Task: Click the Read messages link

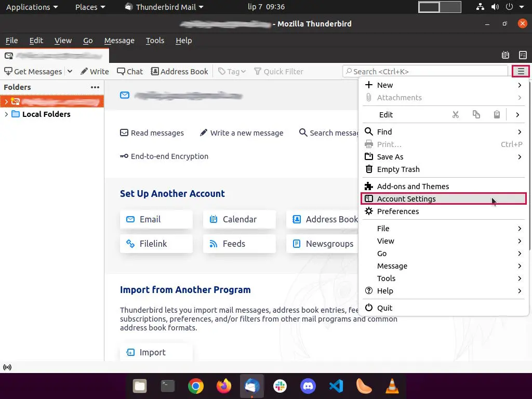Action: pos(152,133)
